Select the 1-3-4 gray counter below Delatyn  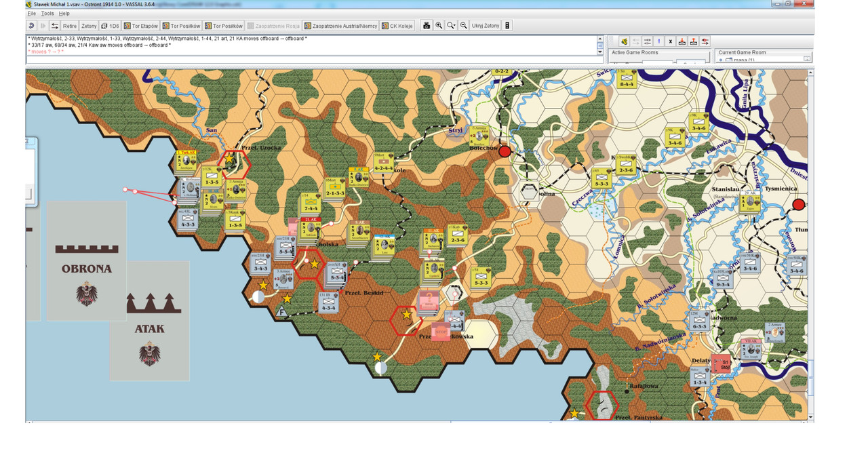698,377
